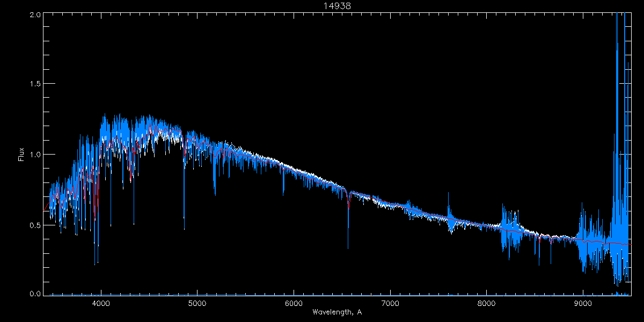The height and width of the screenshot is (322, 644).
Task: Select the 8000 x-axis tick label
Action: click(487, 302)
